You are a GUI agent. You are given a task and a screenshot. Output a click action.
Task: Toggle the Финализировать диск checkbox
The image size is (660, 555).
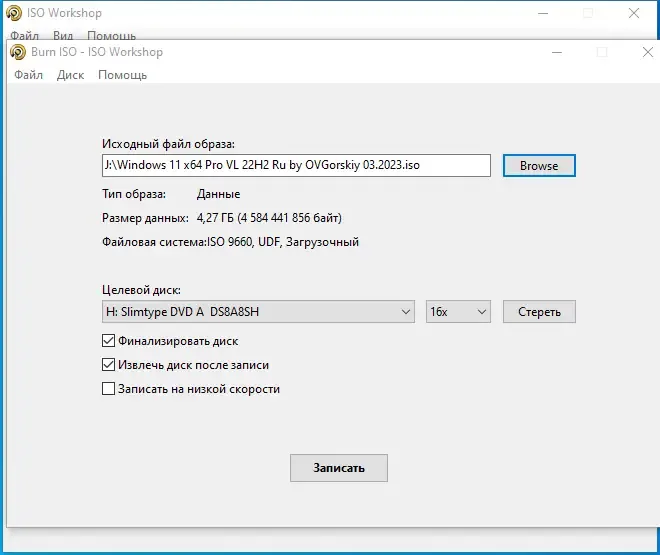pyautogui.click(x=108, y=340)
